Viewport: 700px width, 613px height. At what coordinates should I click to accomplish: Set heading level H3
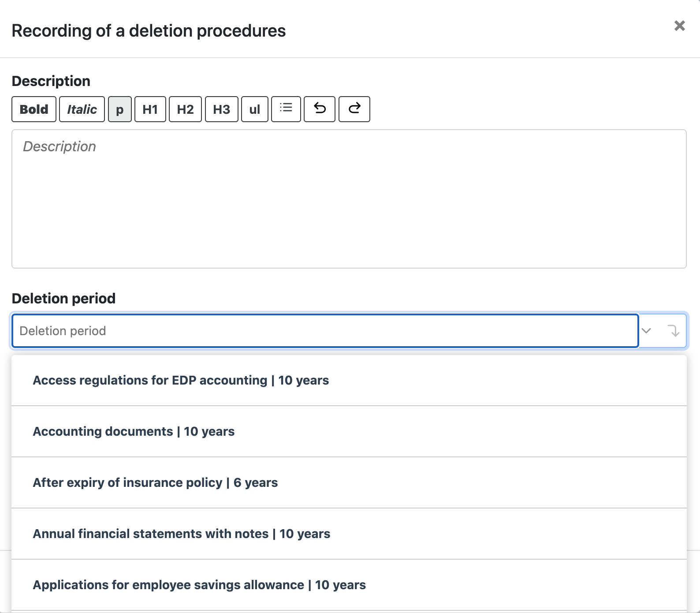[x=222, y=109]
